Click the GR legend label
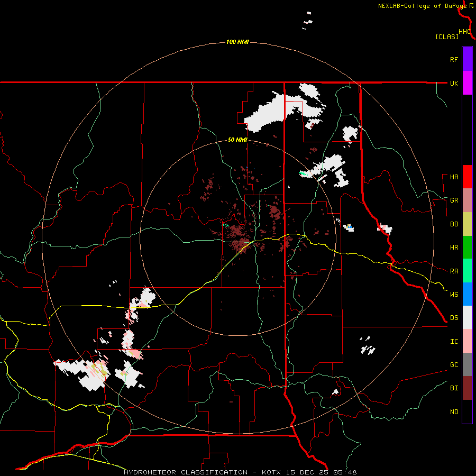Viewport: 476px width, 476px height. pos(454,200)
